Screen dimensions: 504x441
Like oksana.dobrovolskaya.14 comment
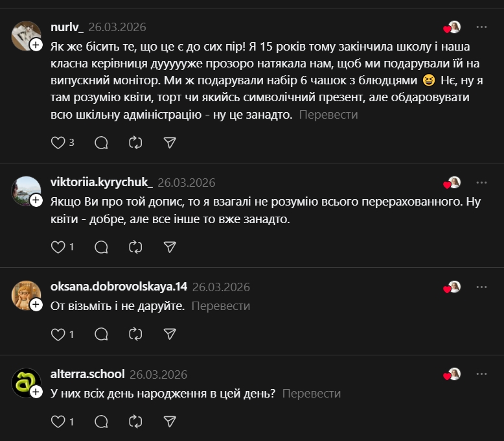pyautogui.click(x=58, y=335)
